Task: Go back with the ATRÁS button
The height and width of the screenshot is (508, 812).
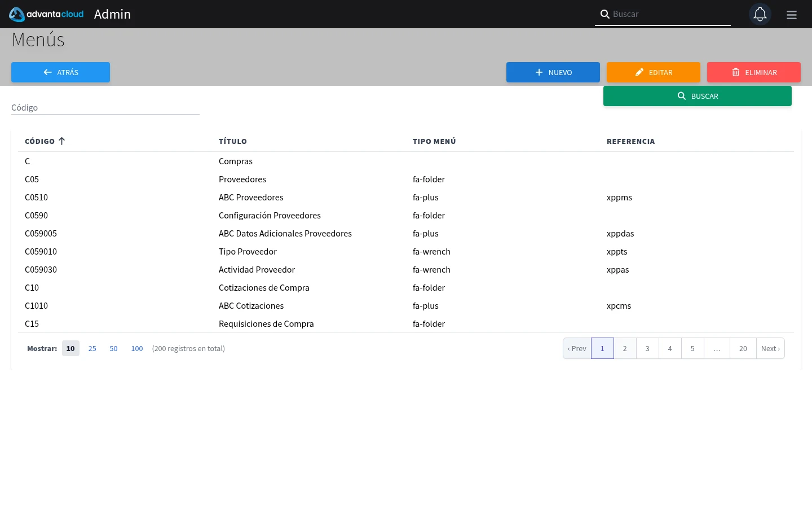Action: [x=60, y=72]
